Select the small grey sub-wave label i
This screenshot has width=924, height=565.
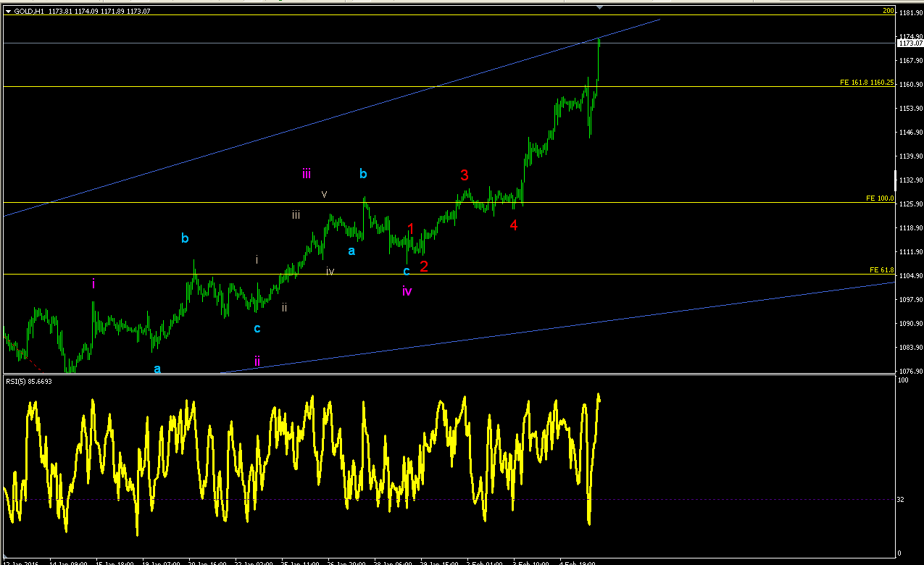[257, 259]
